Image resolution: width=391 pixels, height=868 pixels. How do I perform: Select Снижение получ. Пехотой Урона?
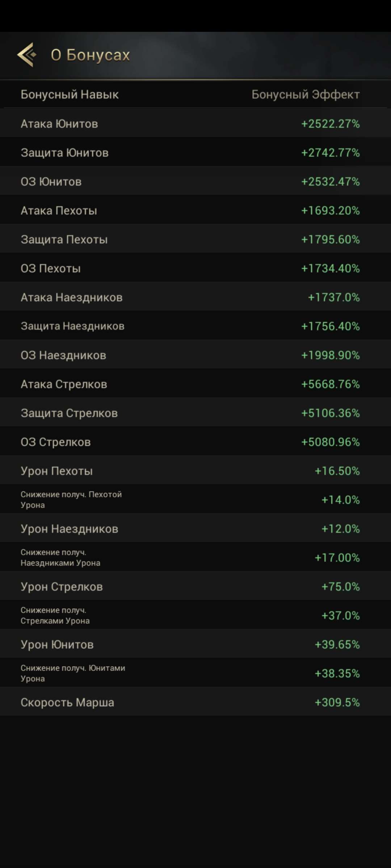coord(195,499)
